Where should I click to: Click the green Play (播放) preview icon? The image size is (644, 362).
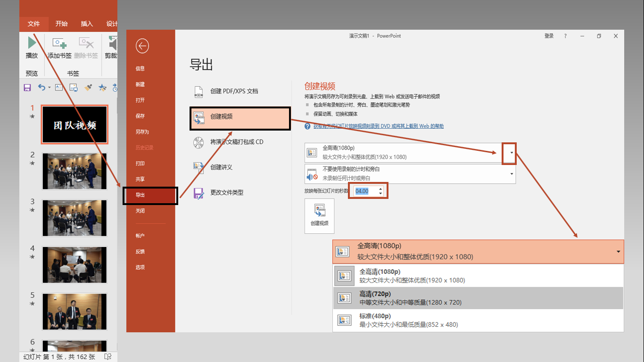32,43
